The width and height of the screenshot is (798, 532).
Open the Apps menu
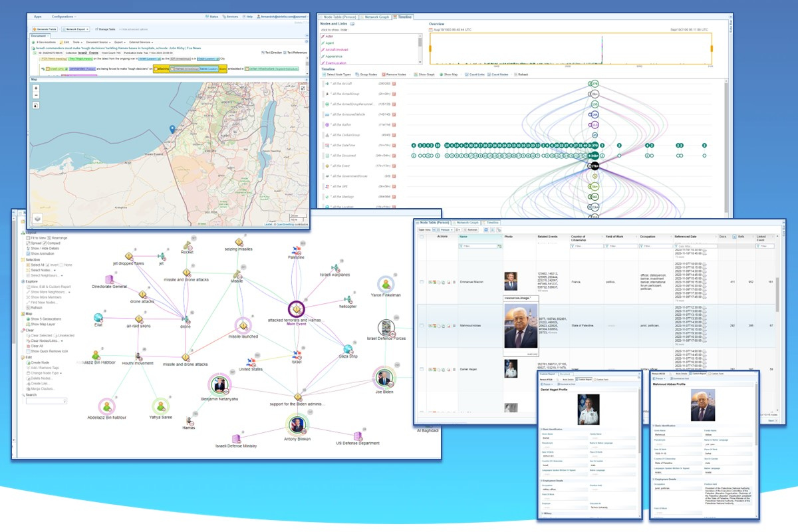37,17
